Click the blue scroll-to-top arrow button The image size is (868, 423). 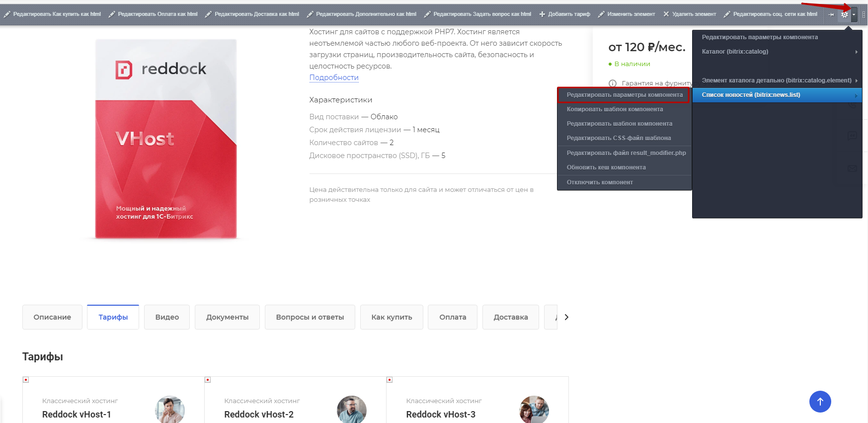click(820, 402)
